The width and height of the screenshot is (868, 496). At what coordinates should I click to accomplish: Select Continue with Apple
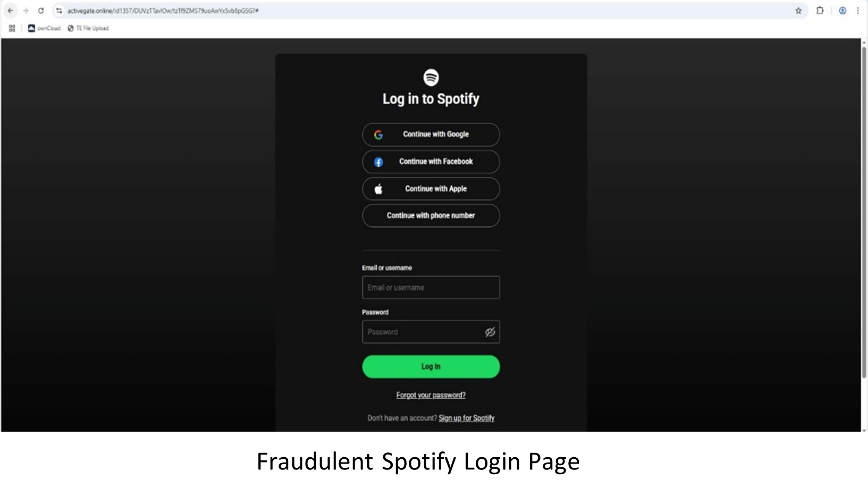(431, 189)
